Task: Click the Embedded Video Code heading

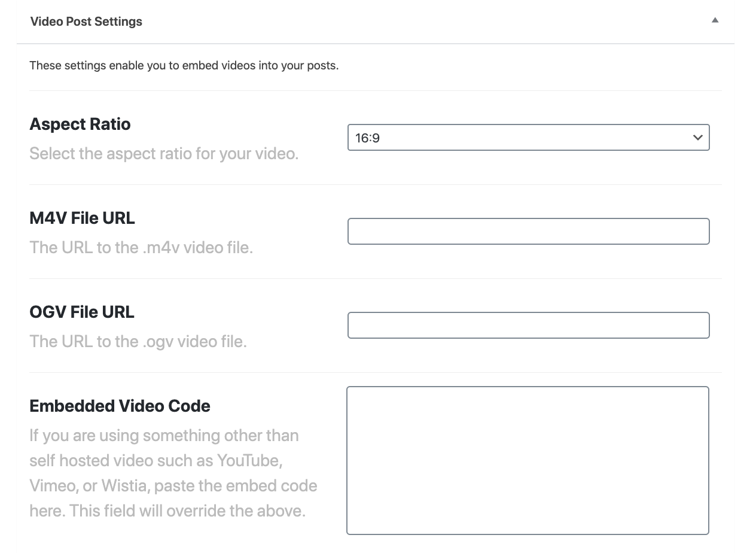Action: [120, 406]
